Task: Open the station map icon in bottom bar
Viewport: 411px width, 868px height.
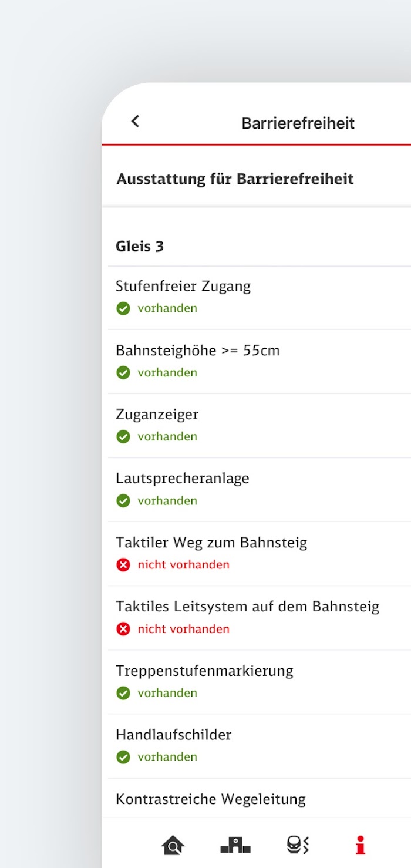Action: (235, 846)
